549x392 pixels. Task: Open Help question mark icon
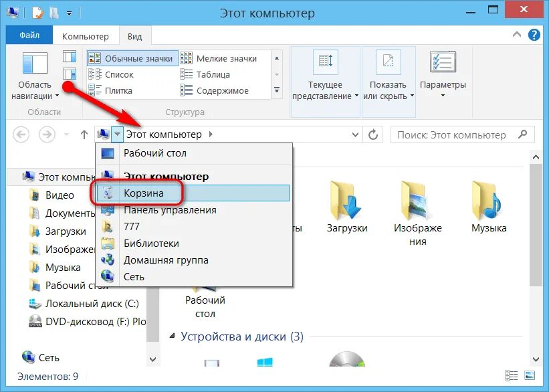534,35
